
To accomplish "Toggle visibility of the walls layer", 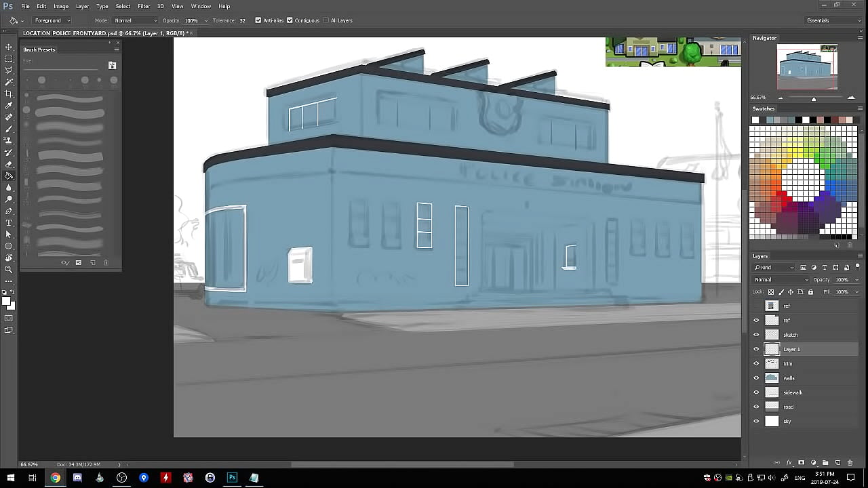I will [x=756, y=378].
